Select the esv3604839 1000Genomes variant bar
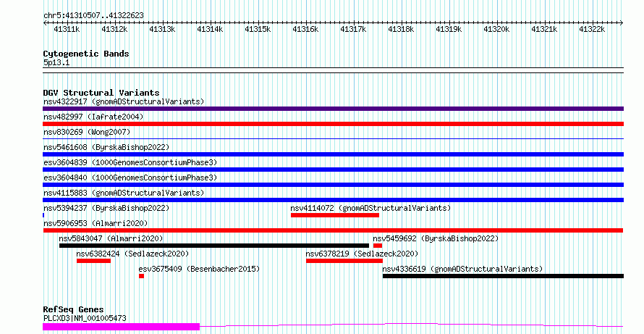Screen dimensions: 644x334 333,170
